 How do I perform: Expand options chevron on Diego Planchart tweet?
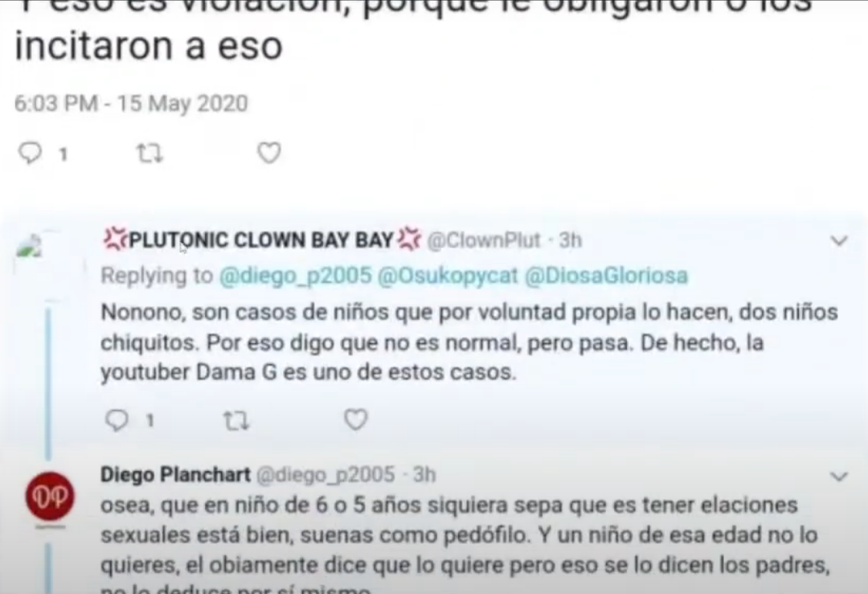pos(839,476)
